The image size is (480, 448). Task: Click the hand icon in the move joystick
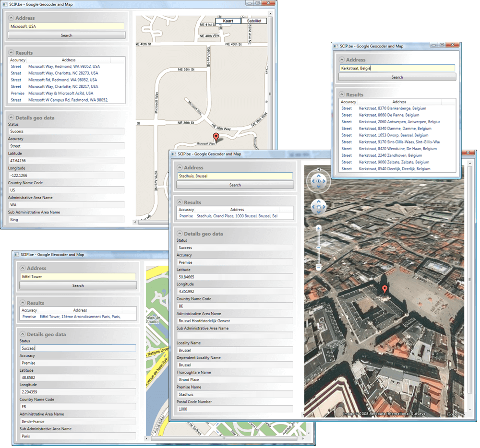tap(319, 207)
